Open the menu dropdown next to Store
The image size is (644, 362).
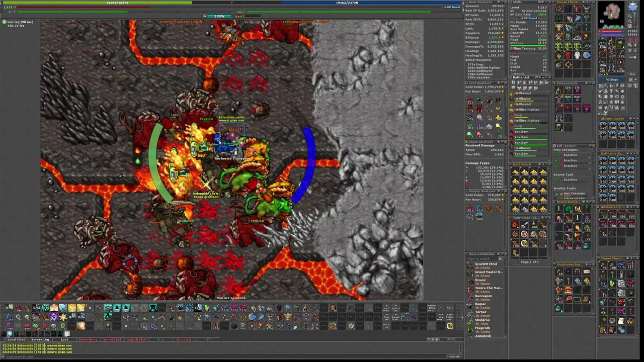(x=633, y=79)
